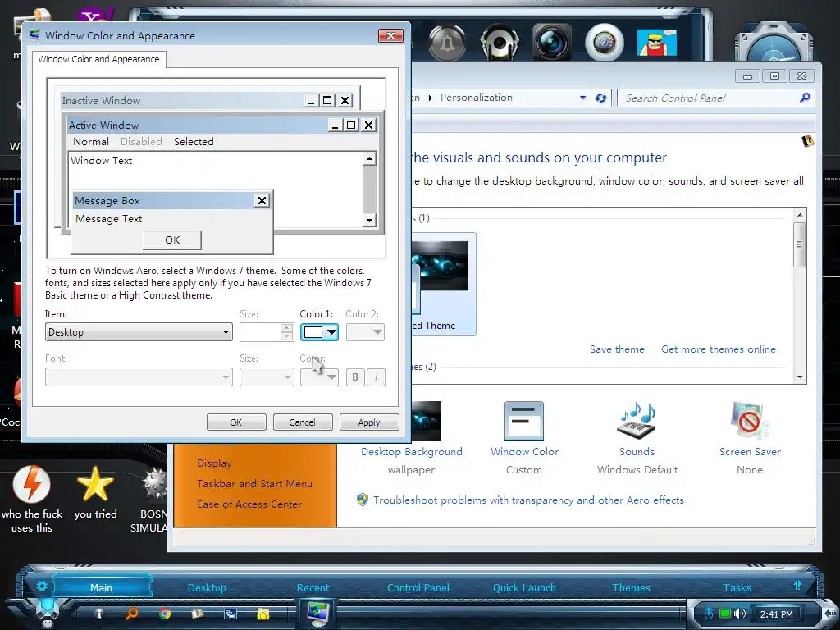Open the cartoon character icon in the top dock

tap(656, 43)
